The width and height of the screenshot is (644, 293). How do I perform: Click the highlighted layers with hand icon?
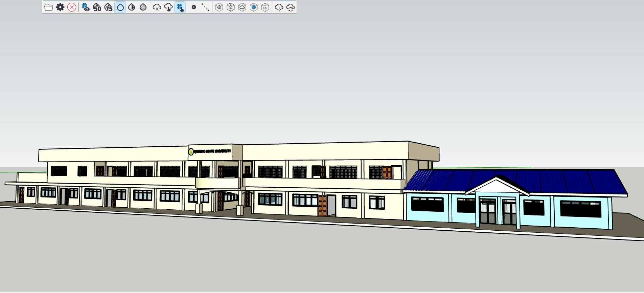click(x=180, y=7)
